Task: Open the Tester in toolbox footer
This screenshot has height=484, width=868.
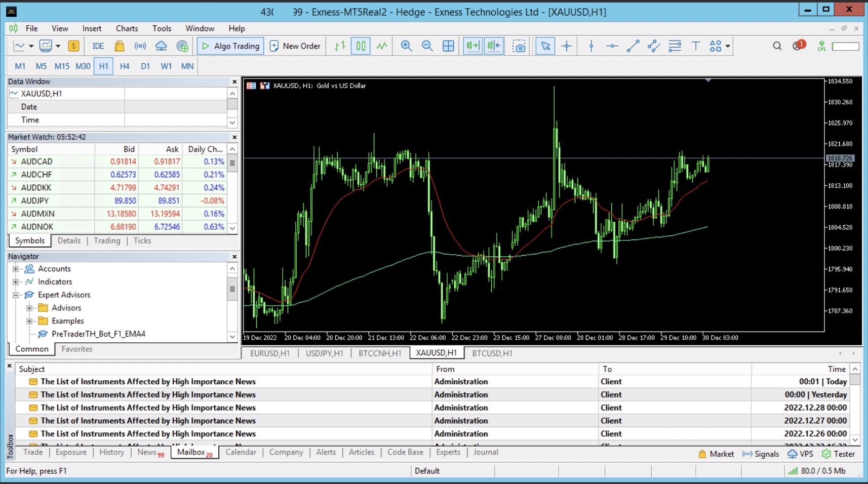Action: click(x=839, y=454)
